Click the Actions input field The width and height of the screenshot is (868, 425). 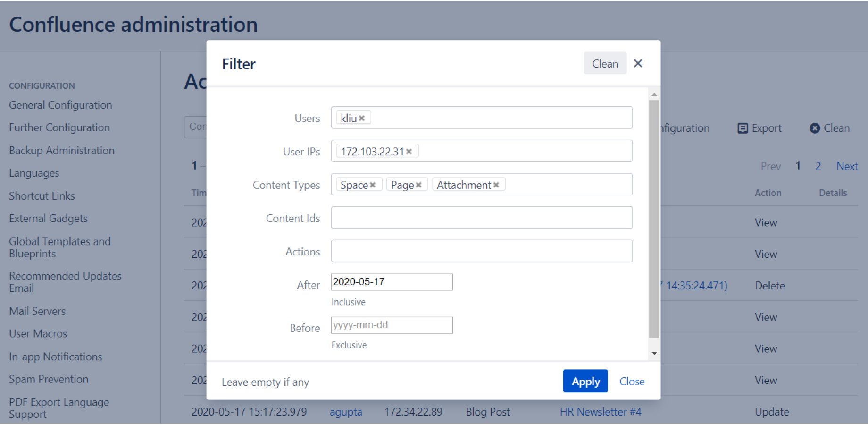482,251
